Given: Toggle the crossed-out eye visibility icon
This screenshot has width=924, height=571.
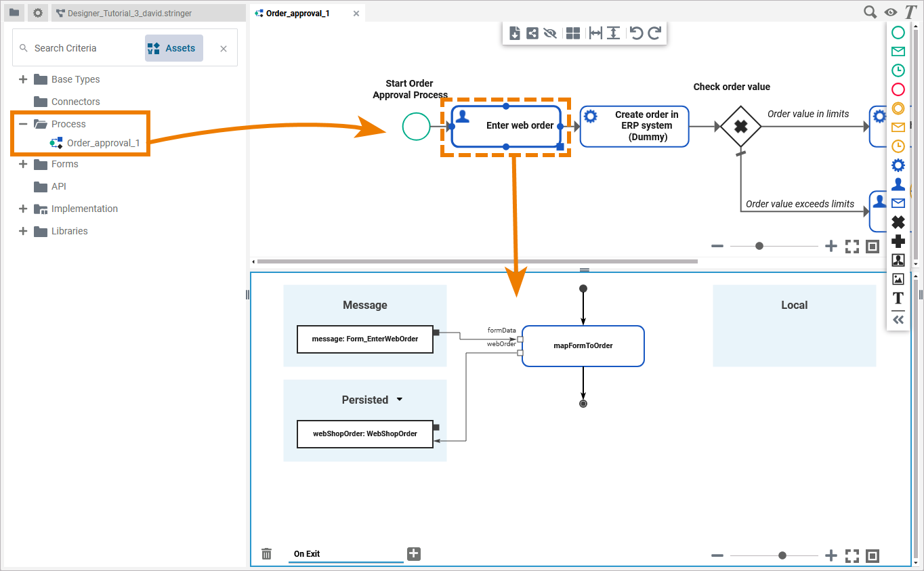Looking at the screenshot, I should pos(550,33).
